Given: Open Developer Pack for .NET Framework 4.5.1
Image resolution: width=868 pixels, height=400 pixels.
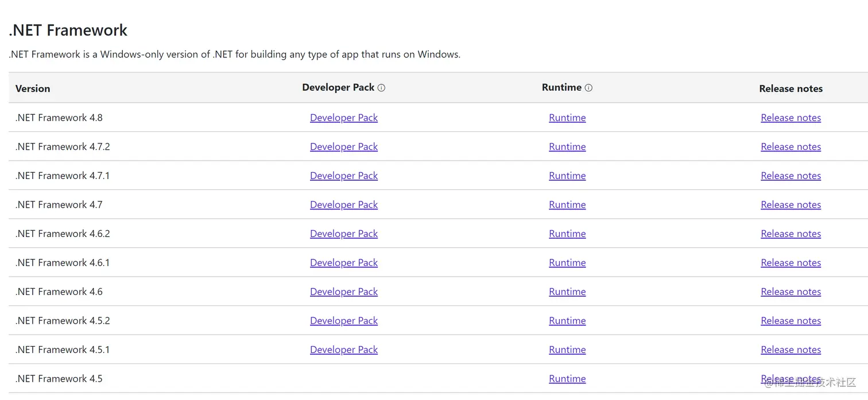Looking at the screenshot, I should point(344,349).
